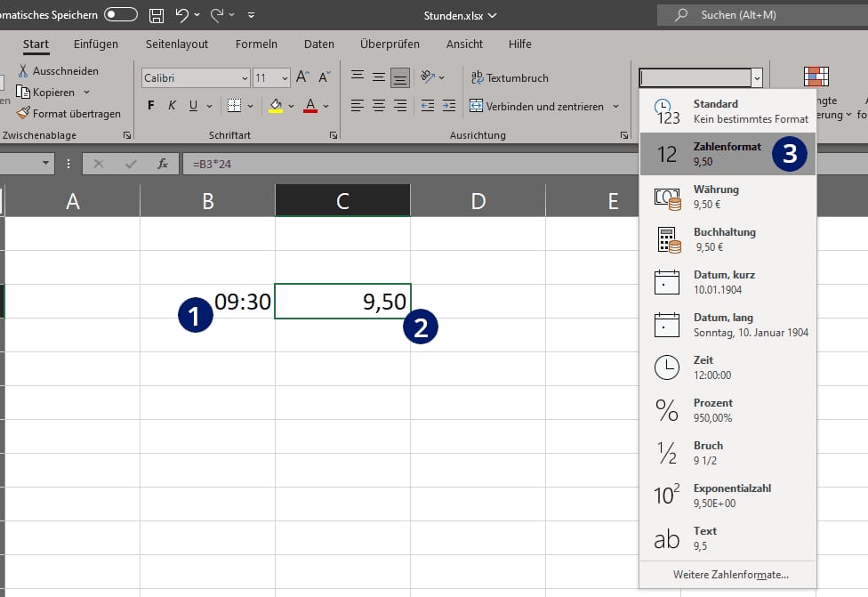Toggle the automatic save switch
The image size is (868, 597).
click(121, 14)
